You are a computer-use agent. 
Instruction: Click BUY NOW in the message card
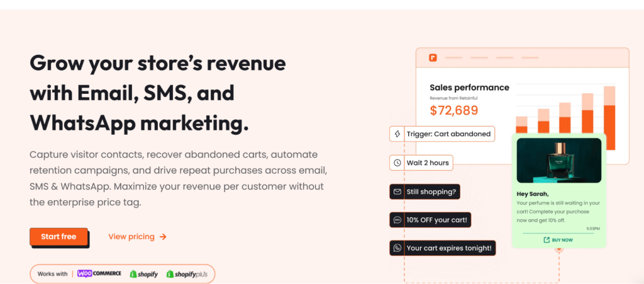562,240
